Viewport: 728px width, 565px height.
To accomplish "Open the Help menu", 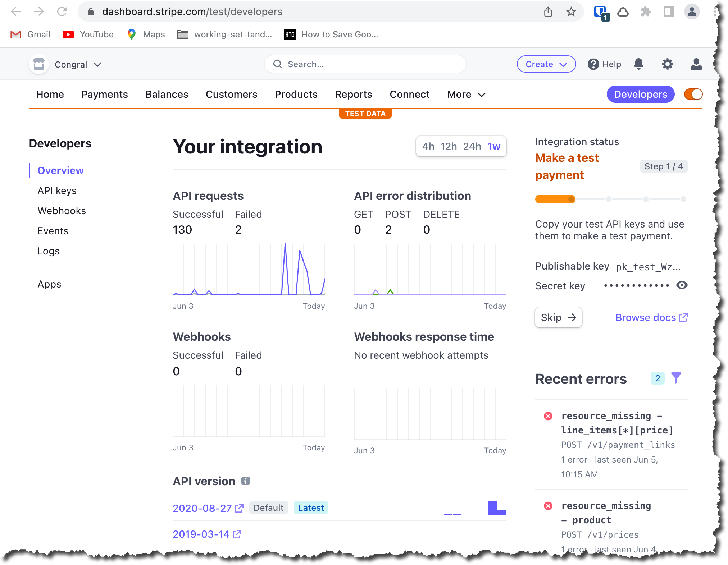I will 604,64.
